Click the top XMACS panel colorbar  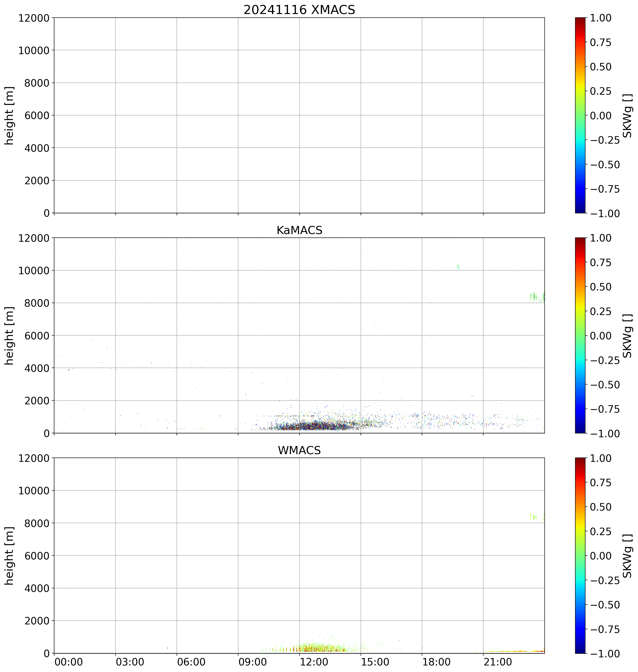click(580, 115)
